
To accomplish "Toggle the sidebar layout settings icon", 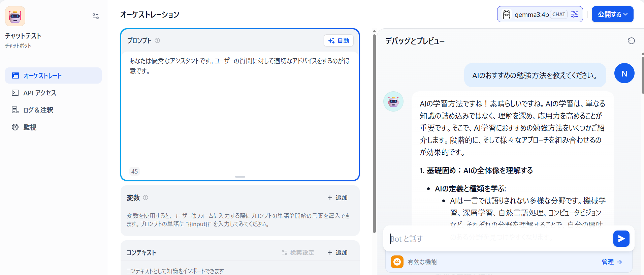I will [x=96, y=16].
